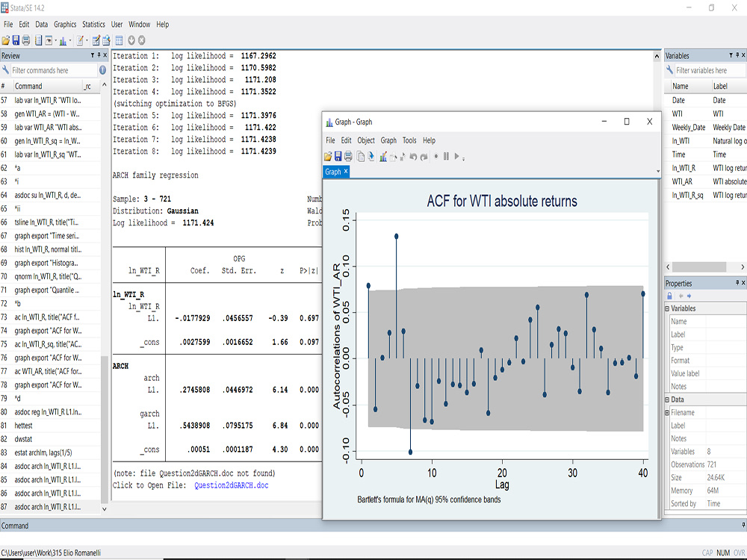Open the Data Editor (edit) icon
This screenshot has width=747, height=560.
tap(96, 40)
